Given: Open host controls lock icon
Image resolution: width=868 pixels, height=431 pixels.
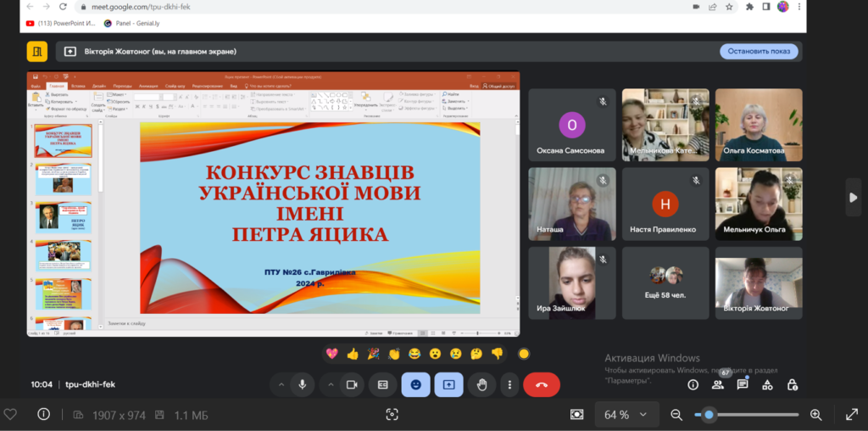Looking at the screenshot, I should coord(792,384).
